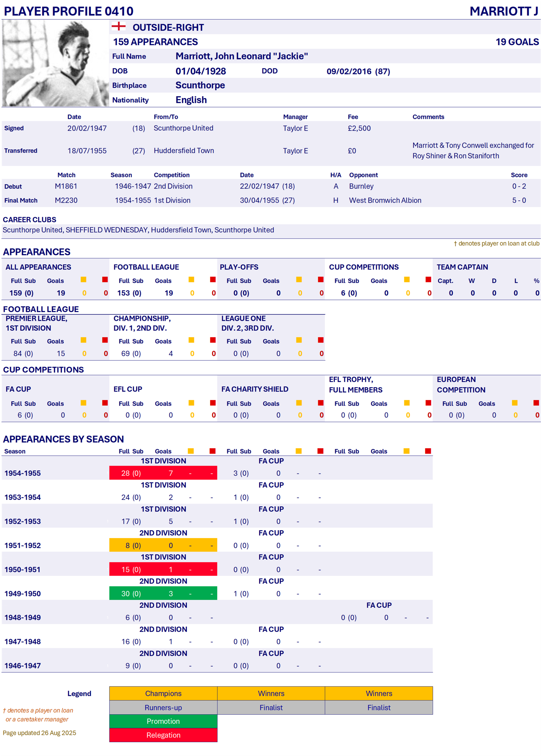Click final match number M2230
The width and height of the screenshot is (541, 756).
coord(66,200)
